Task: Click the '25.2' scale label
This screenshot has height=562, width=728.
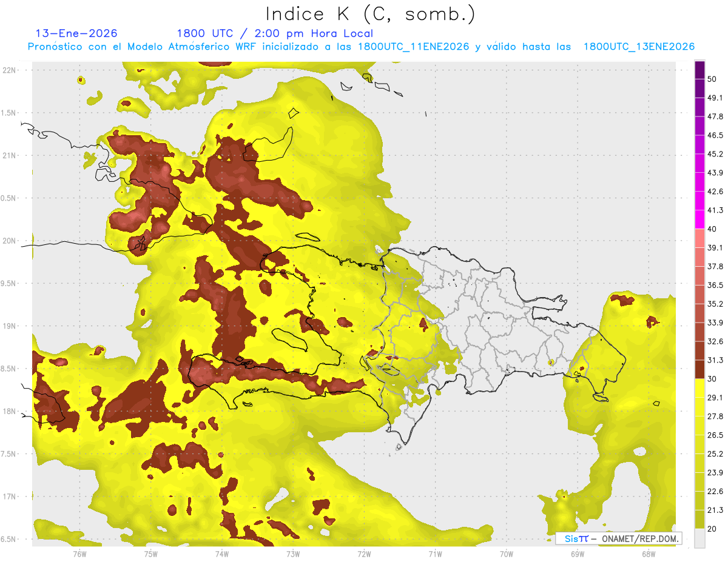Action: [715, 454]
